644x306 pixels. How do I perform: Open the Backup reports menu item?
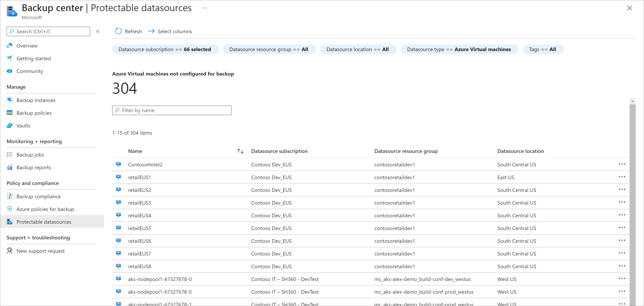(x=34, y=167)
